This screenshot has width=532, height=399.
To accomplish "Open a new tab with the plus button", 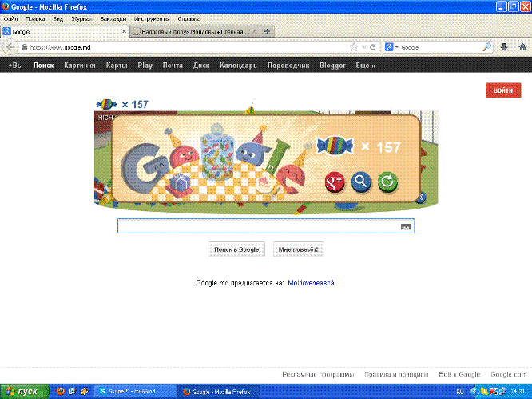I will tap(268, 31).
